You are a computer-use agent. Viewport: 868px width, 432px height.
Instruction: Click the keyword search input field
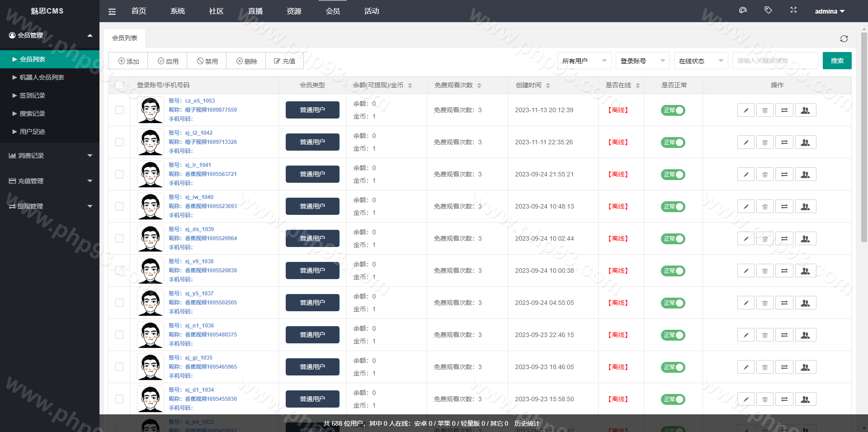[x=775, y=61]
